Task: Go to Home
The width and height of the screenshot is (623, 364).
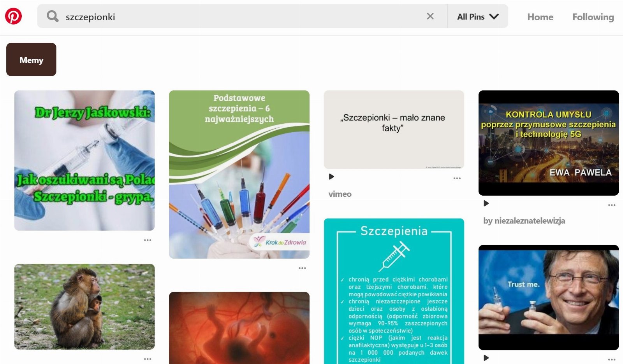Action: coord(540,17)
